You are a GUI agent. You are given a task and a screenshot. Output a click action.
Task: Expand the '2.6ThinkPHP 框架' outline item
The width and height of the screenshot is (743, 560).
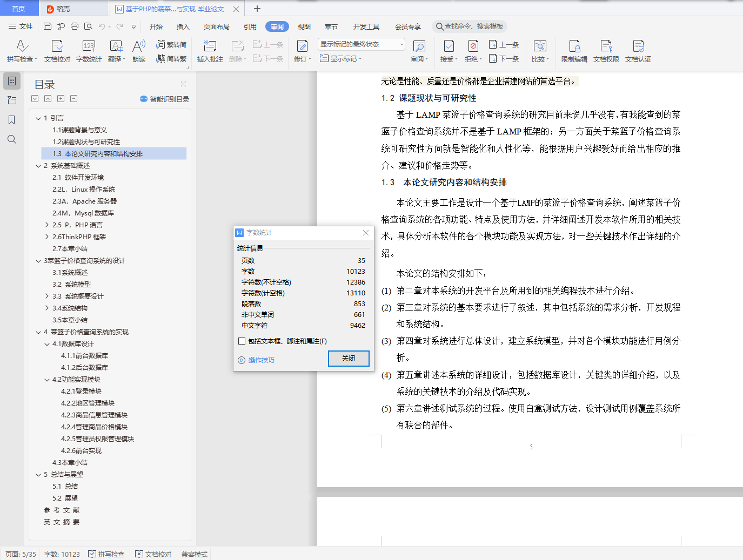coord(47,237)
